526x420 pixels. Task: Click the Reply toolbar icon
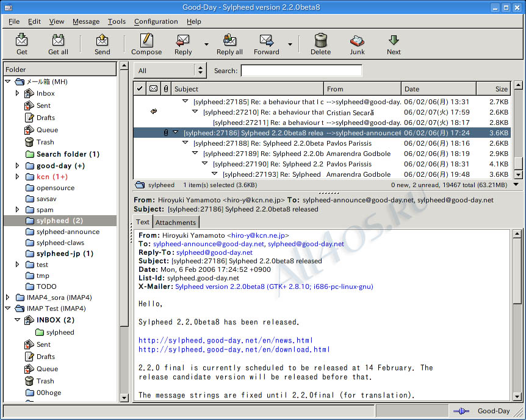(x=183, y=40)
